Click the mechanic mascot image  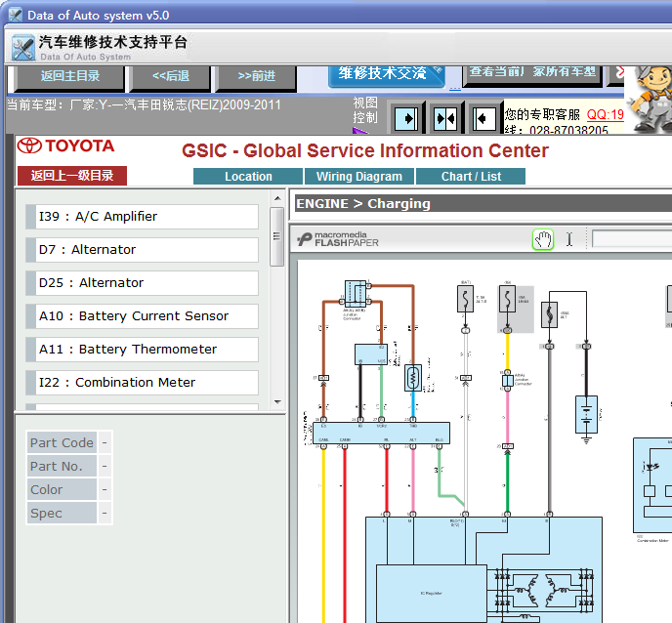[x=650, y=100]
